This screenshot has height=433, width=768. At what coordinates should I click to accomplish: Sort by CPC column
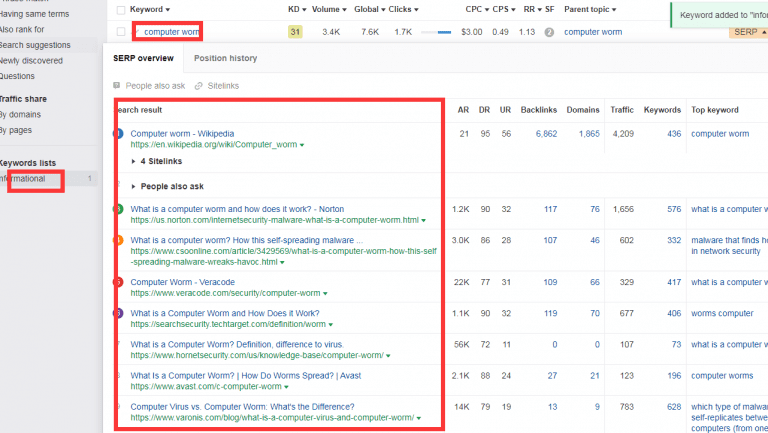point(477,9)
